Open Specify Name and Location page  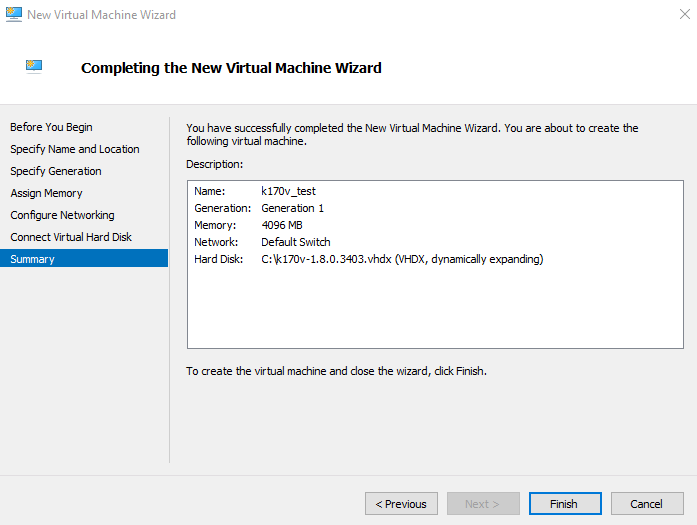tap(75, 149)
